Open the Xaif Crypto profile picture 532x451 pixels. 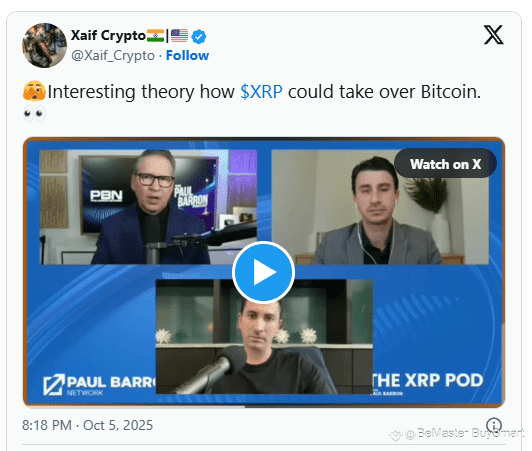44,45
